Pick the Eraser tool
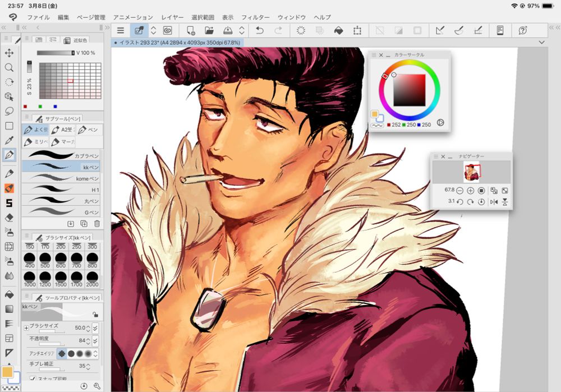The height and width of the screenshot is (392, 561). click(x=9, y=218)
